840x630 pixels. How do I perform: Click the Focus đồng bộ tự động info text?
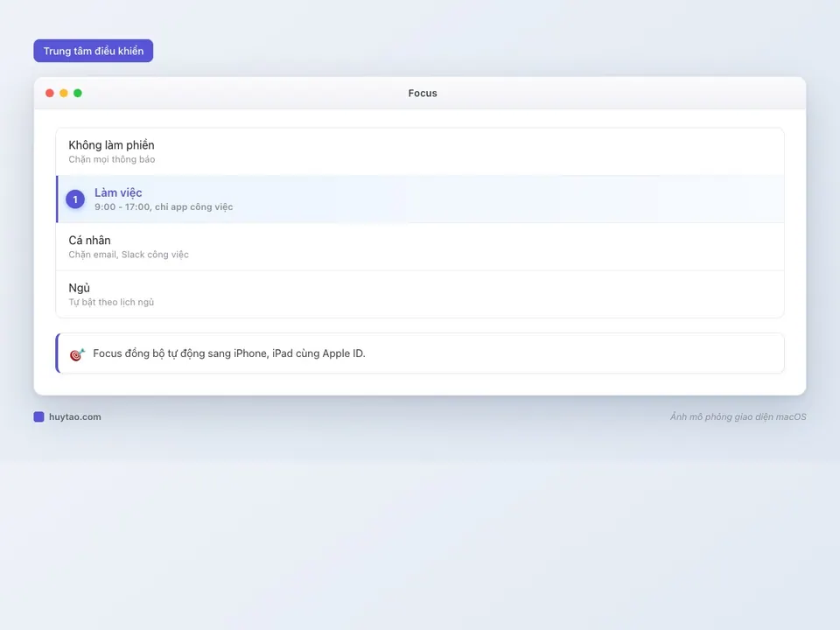(x=229, y=353)
